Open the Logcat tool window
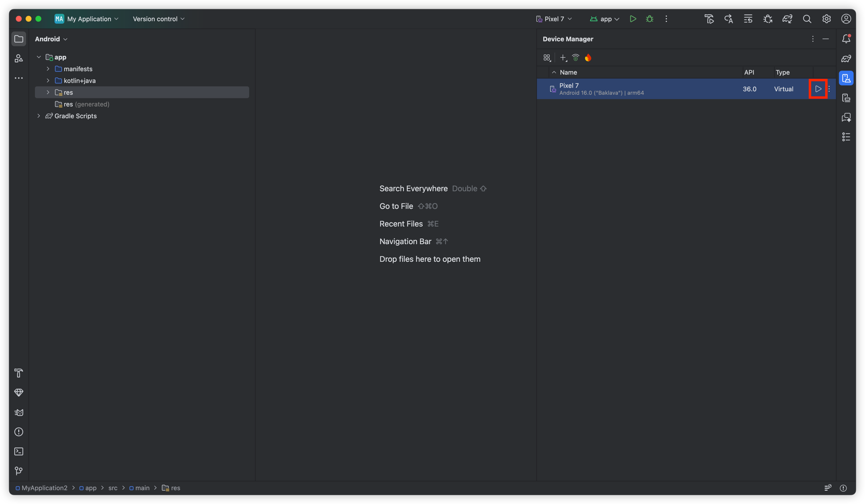 tap(19, 412)
